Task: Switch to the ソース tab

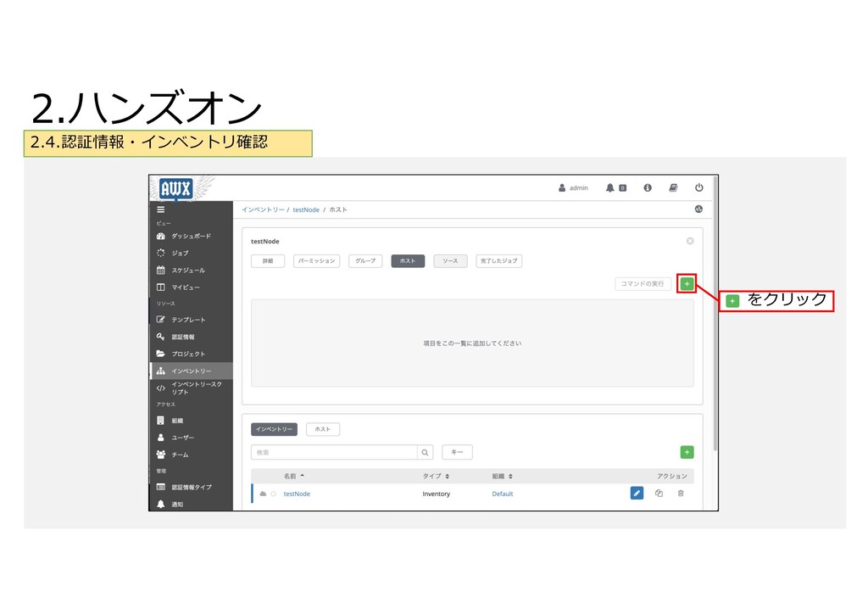Action: pos(450,260)
